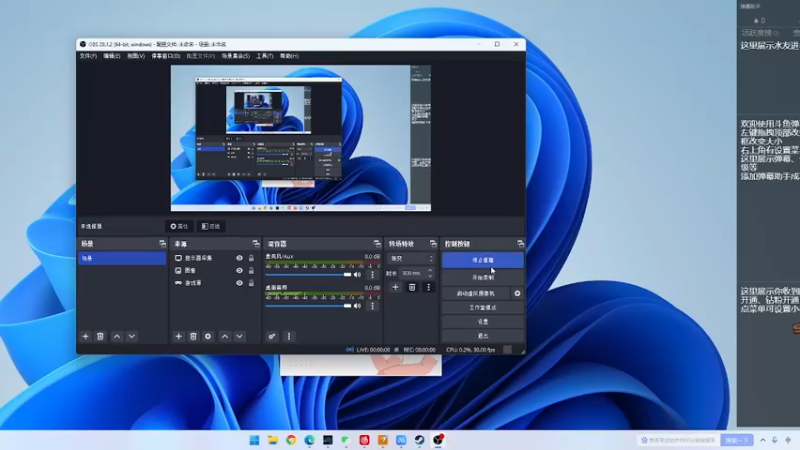
Task: Open the 帮助(H) menu
Action: (289, 56)
